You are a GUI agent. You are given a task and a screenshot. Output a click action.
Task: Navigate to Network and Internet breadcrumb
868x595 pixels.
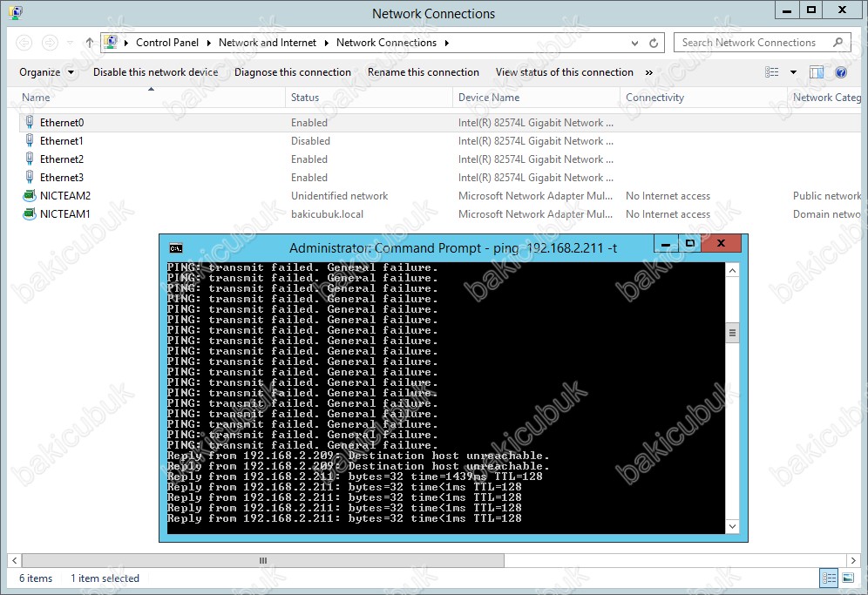coord(268,43)
